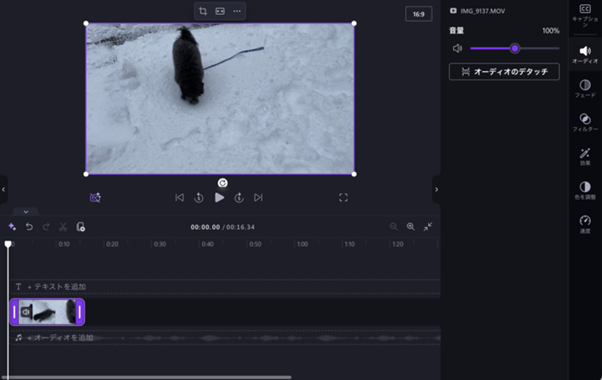Click the 00:00.00 / 00:16.34 timecode display

click(x=222, y=227)
